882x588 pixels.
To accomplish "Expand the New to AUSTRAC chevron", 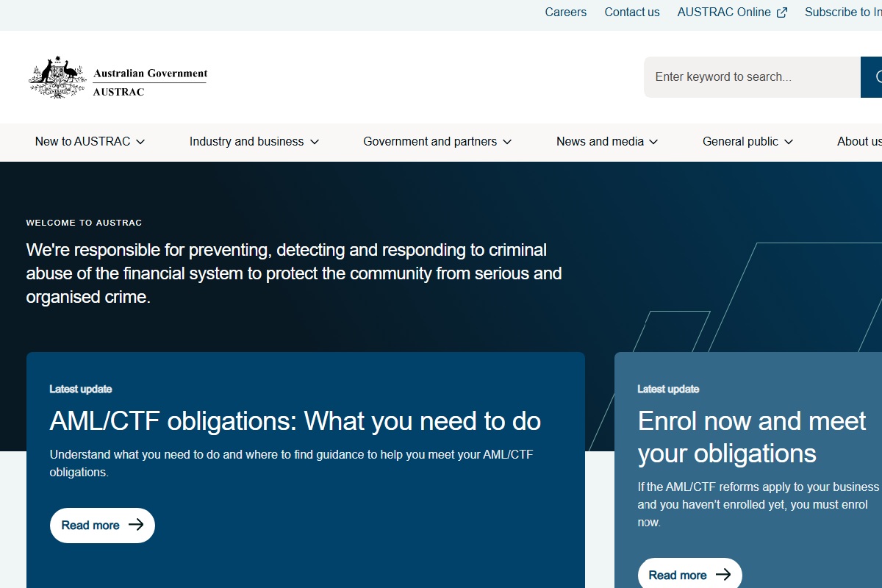I will pos(140,142).
